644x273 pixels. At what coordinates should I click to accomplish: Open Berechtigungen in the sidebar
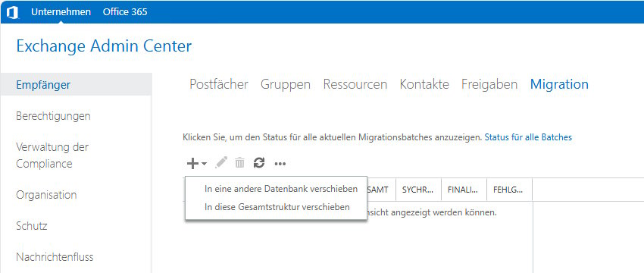(53, 116)
